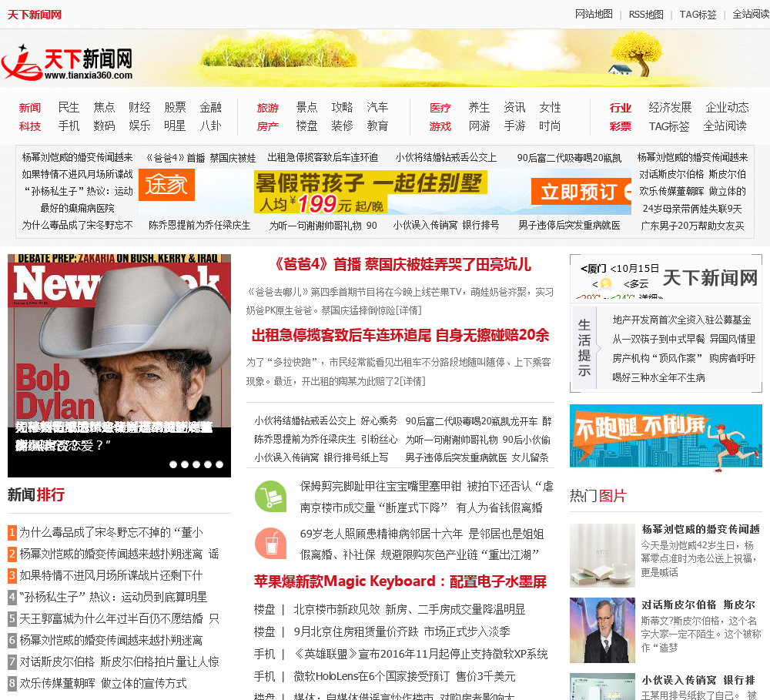The width and height of the screenshot is (770, 700).
Task: Open 对话斯皮尔伯格 hot picture title
Action: [698, 605]
